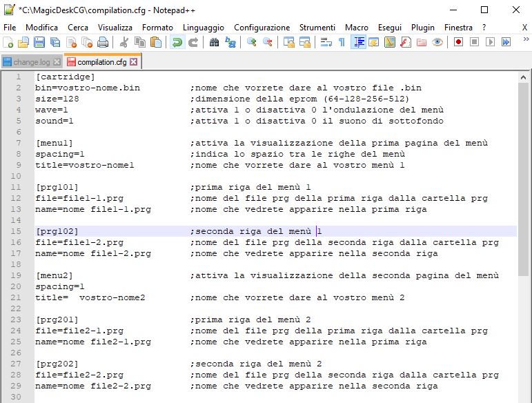Screen dimensions: 532x403
Task: Click the X at menu bar end
Action: click(x=524, y=28)
